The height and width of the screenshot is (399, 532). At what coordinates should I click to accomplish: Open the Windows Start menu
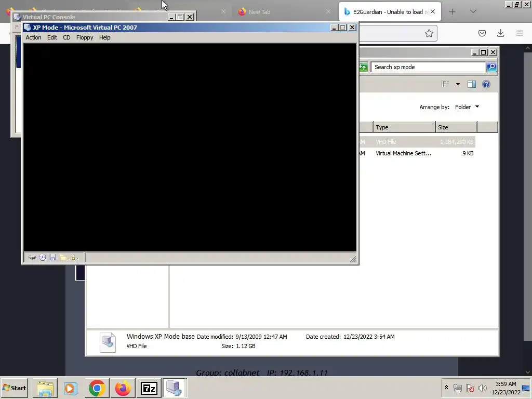[x=14, y=388]
